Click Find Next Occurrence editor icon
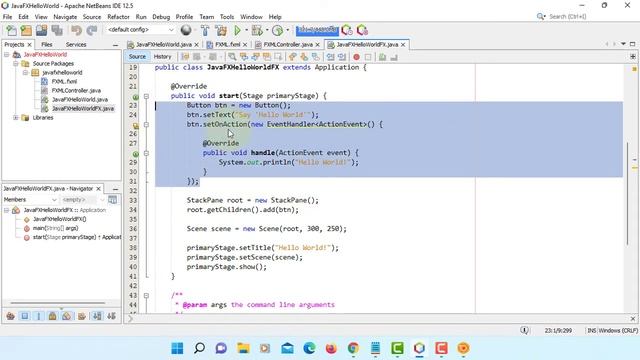The height and width of the screenshot is (360, 640). click(255, 57)
